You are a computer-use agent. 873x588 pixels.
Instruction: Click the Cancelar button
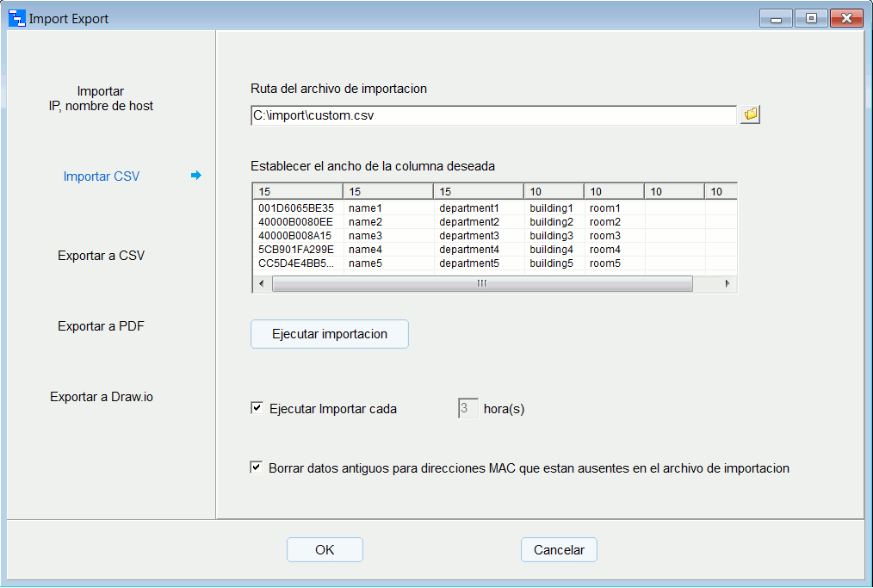pyautogui.click(x=559, y=549)
